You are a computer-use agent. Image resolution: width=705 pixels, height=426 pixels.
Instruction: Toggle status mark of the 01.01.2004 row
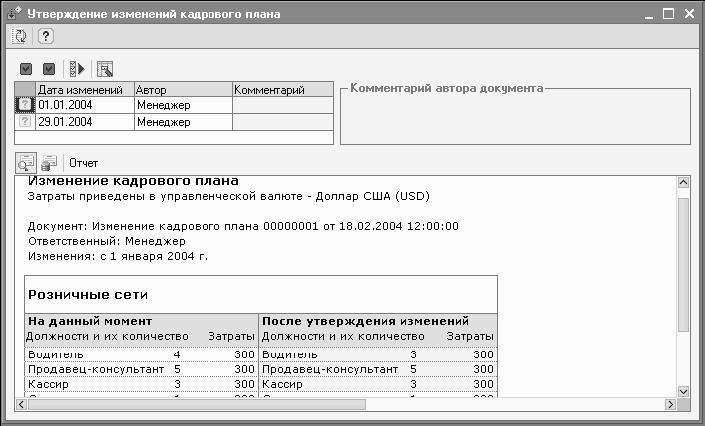[25, 105]
